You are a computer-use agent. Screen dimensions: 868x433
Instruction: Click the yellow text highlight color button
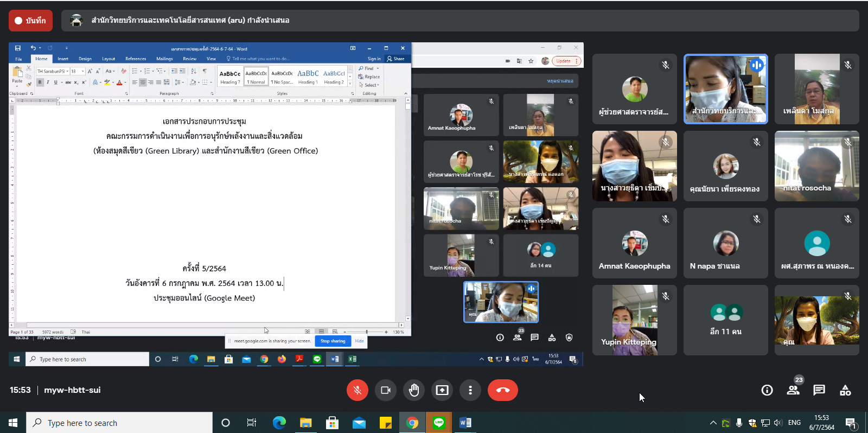click(107, 82)
